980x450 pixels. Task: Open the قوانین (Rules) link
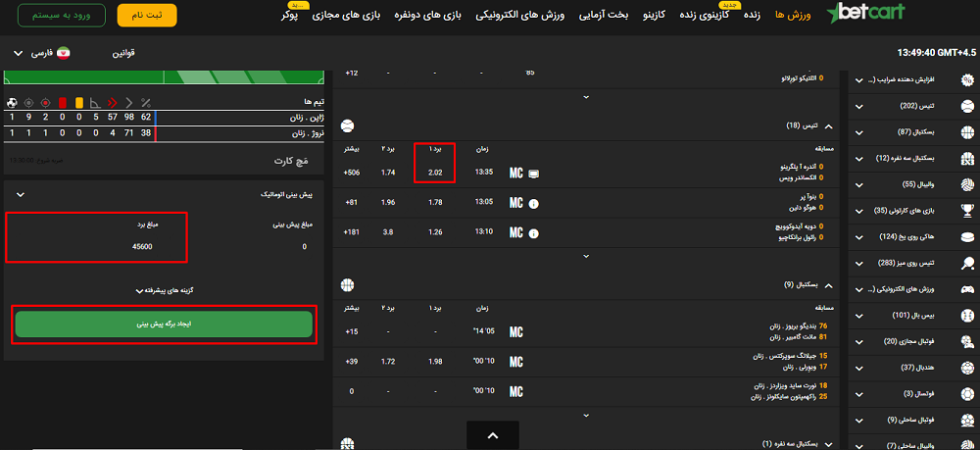click(x=123, y=53)
